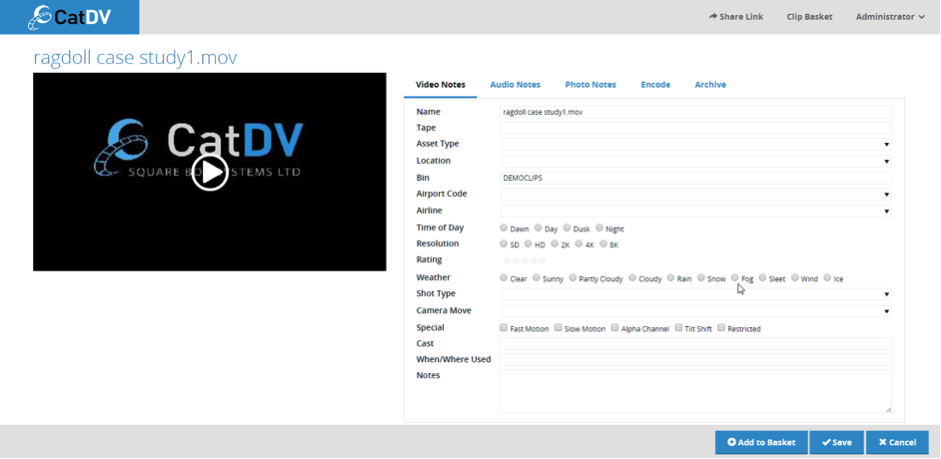
Task: Open the Photo Notes tab
Action: coord(590,85)
